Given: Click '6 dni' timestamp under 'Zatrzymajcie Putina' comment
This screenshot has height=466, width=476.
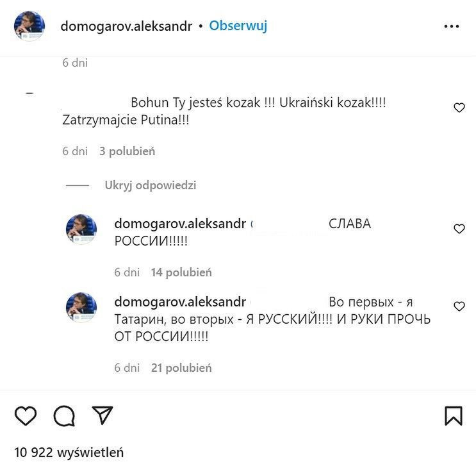Looking at the screenshot, I should [75, 151].
